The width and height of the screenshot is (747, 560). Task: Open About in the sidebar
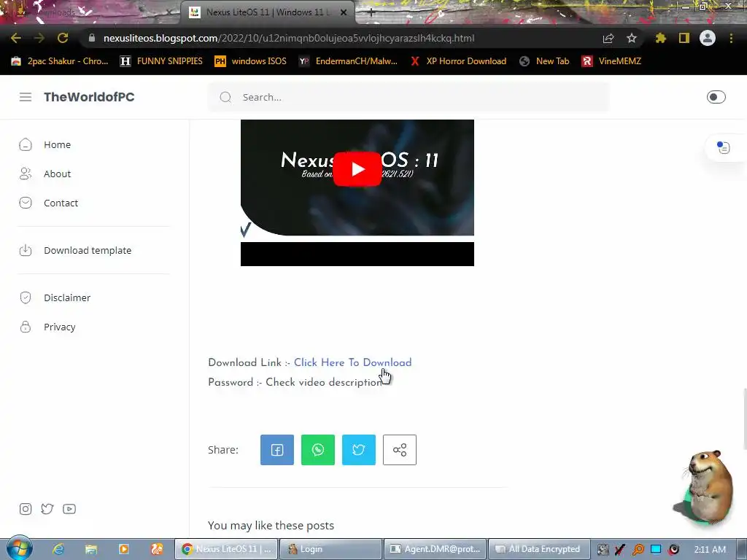(45, 174)
